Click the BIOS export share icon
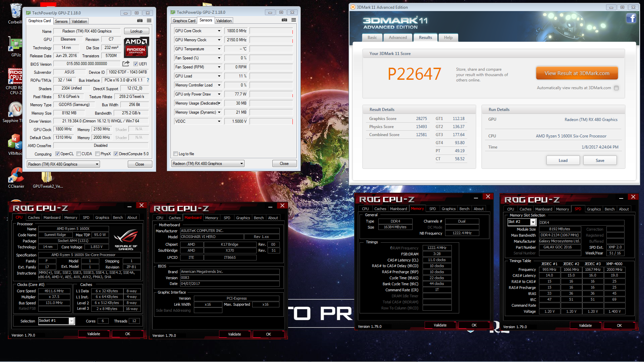 (x=126, y=64)
